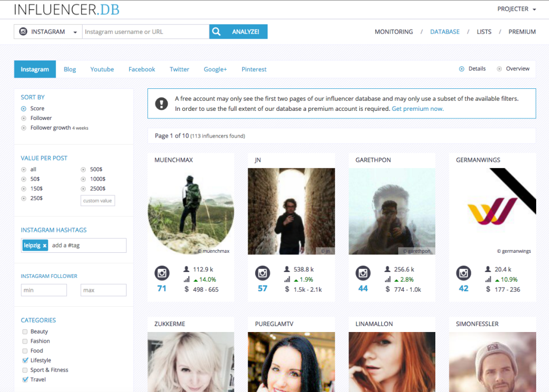Select sort by Score
This screenshot has height=392, width=549.
point(24,108)
